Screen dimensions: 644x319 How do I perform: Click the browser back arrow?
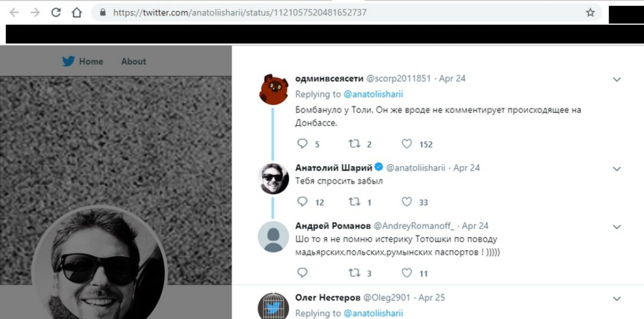(14, 12)
